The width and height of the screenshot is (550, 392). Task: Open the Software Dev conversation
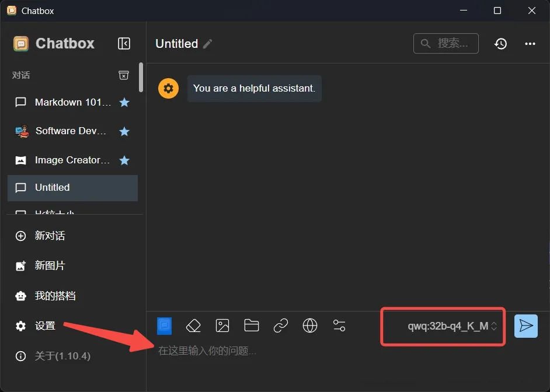(71, 131)
